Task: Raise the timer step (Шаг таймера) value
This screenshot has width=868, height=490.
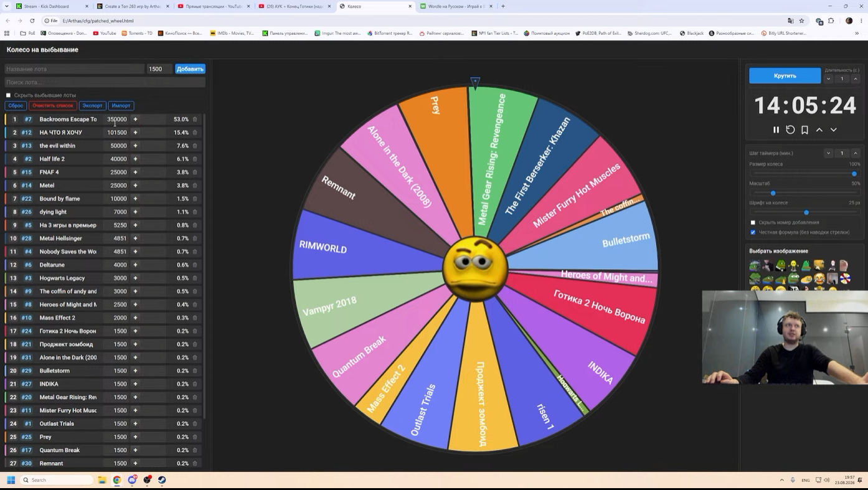Action: pos(856,153)
